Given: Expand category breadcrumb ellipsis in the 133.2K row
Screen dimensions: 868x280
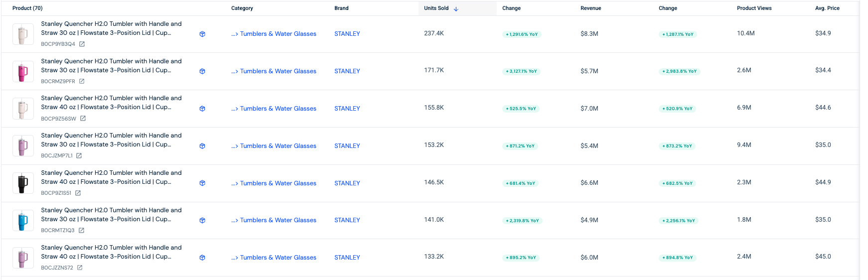Looking at the screenshot, I should [x=234, y=258].
